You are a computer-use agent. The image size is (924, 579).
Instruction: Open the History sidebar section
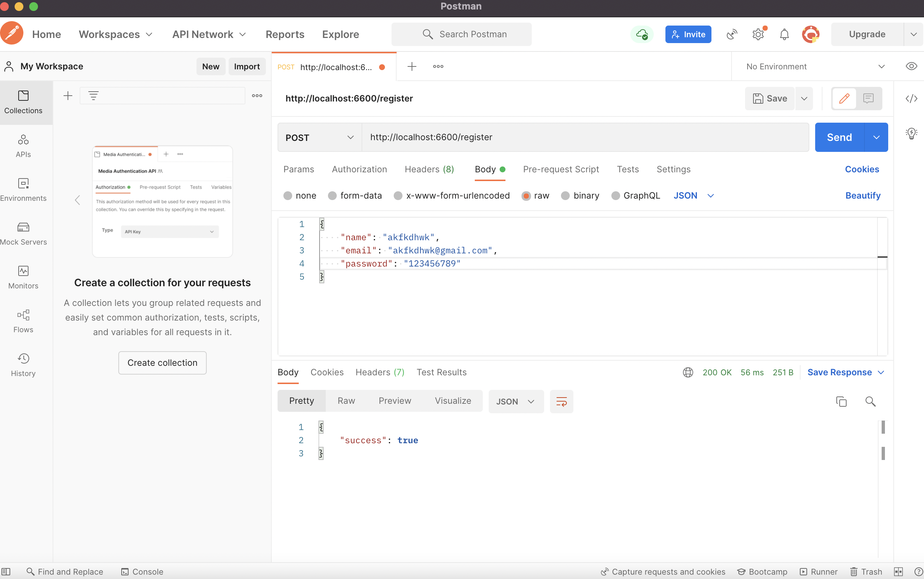(x=23, y=365)
